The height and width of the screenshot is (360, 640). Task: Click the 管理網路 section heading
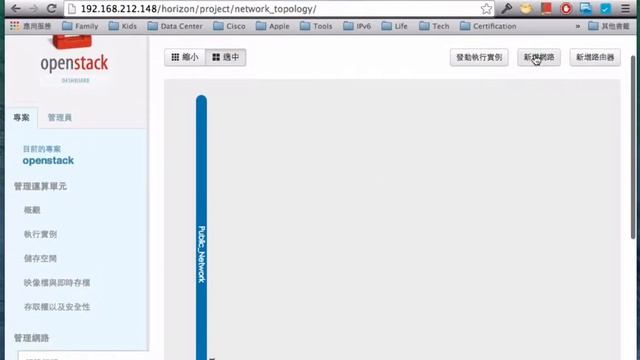(31, 338)
